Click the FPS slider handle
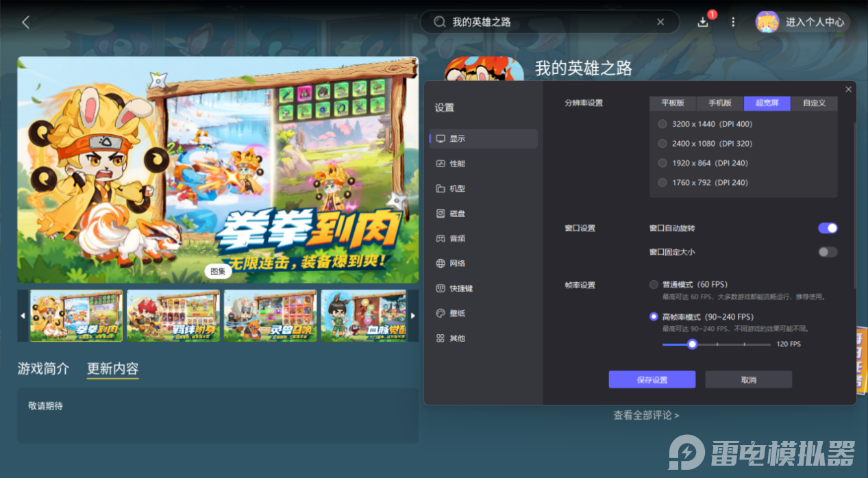The image size is (868, 478). click(x=692, y=344)
